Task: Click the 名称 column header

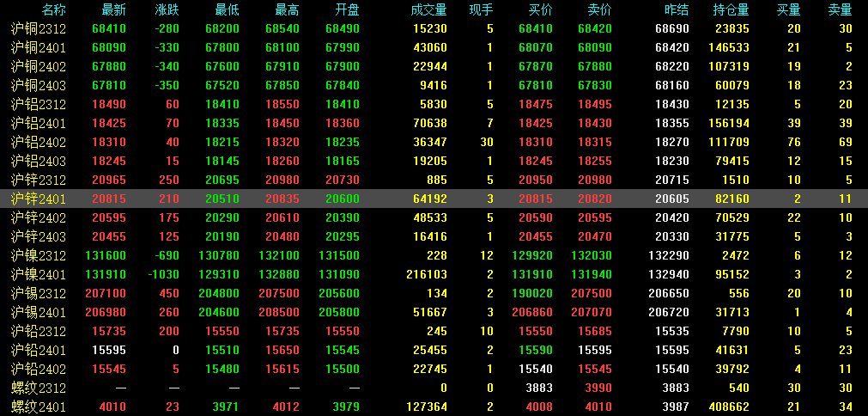Action: coord(54,9)
